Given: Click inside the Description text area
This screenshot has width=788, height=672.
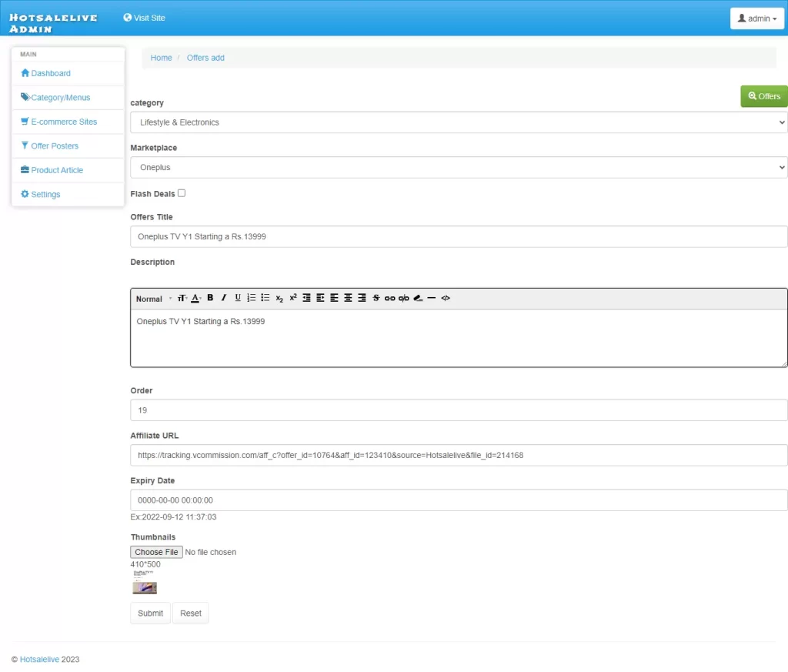Looking at the screenshot, I should (x=459, y=338).
